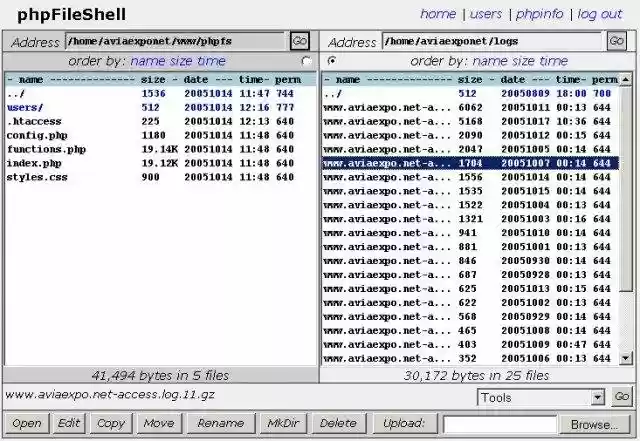The image size is (640, 441).
Task: Select log file with size 881
Action: coord(470,247)
